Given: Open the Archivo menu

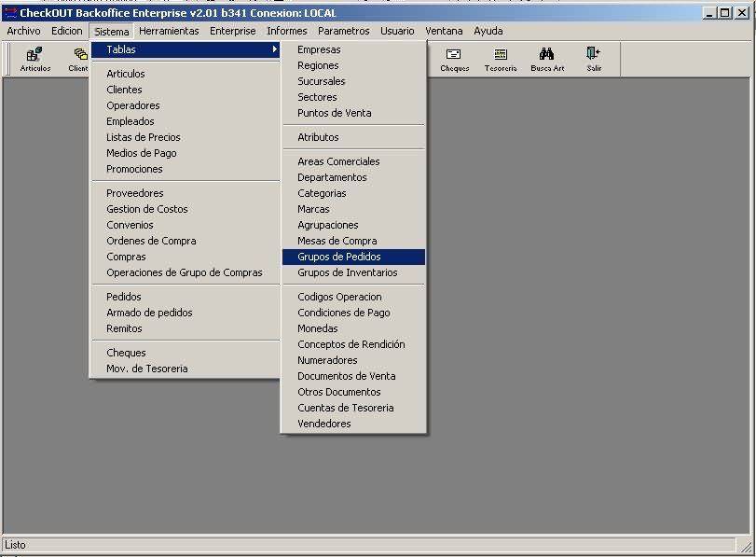Looking at the screenshot, I should coord(23,31).
